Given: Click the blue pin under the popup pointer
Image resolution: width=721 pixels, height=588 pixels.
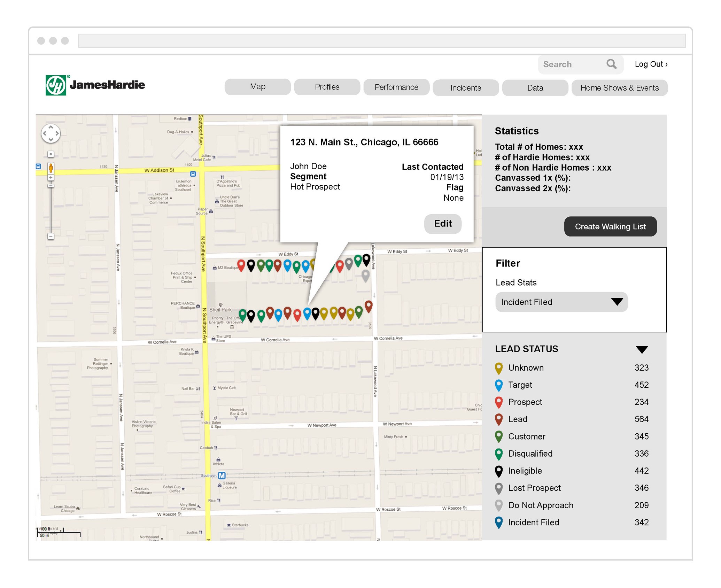Looking at the screenshot, I should (x=307, y=314).
